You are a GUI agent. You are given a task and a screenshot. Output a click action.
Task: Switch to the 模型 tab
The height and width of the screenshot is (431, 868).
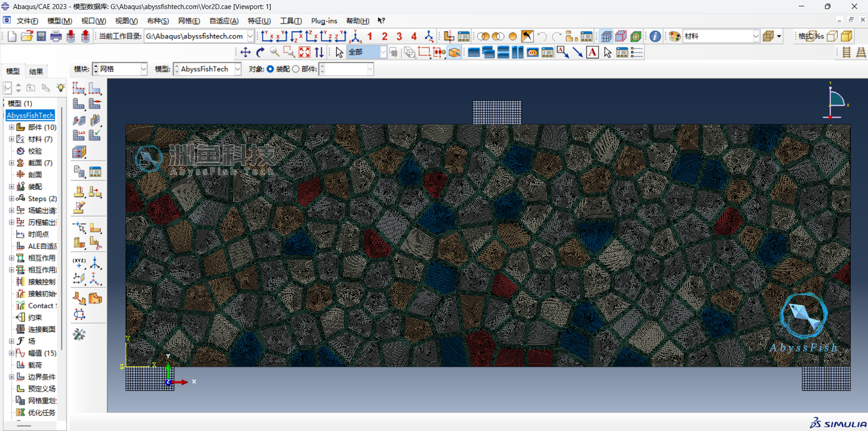click(13, 72)
